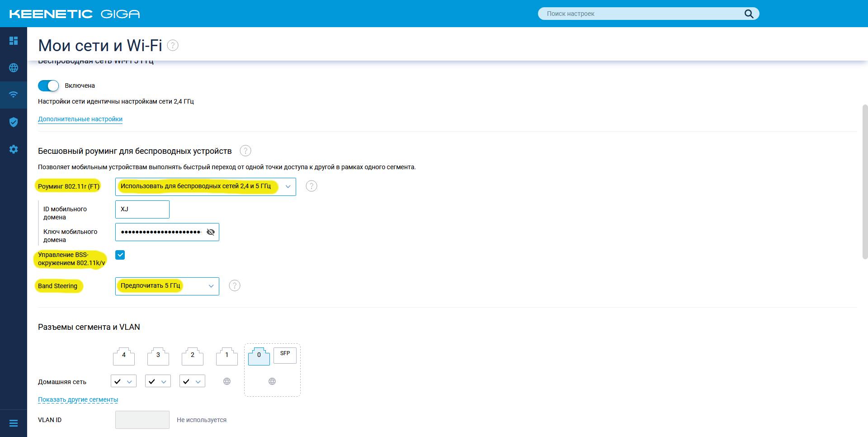This screenshot has width=868, height=437.
Task: Open the 802.11r roaming mode dropdown
Action: click(205, 186)
